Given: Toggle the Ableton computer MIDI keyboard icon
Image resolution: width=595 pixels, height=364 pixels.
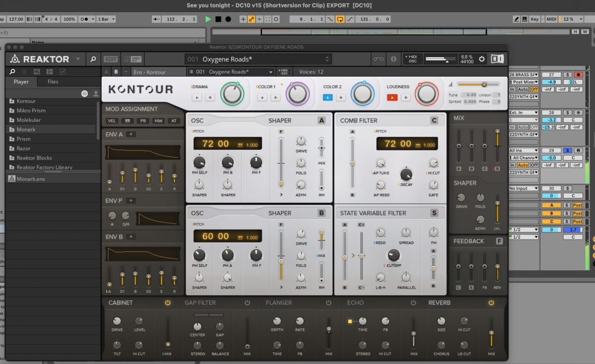Looking at the screenshot, I should coord(524,19).
